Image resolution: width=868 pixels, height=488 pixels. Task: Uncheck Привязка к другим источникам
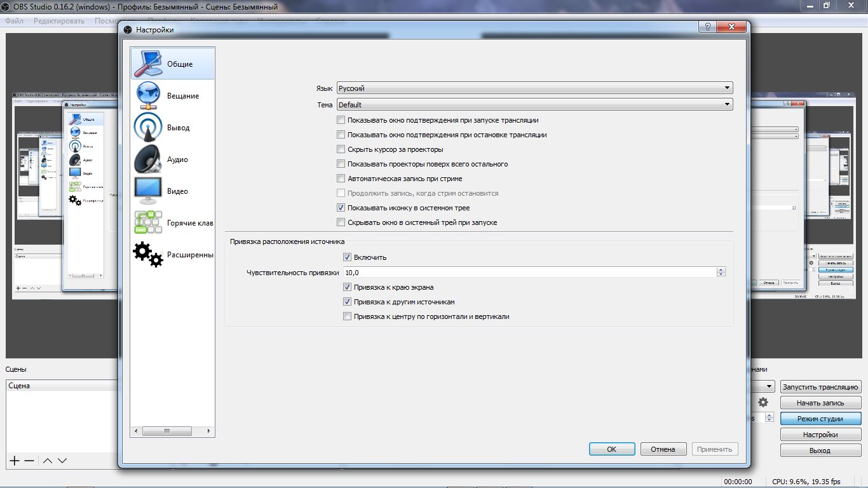pos(348,302)
